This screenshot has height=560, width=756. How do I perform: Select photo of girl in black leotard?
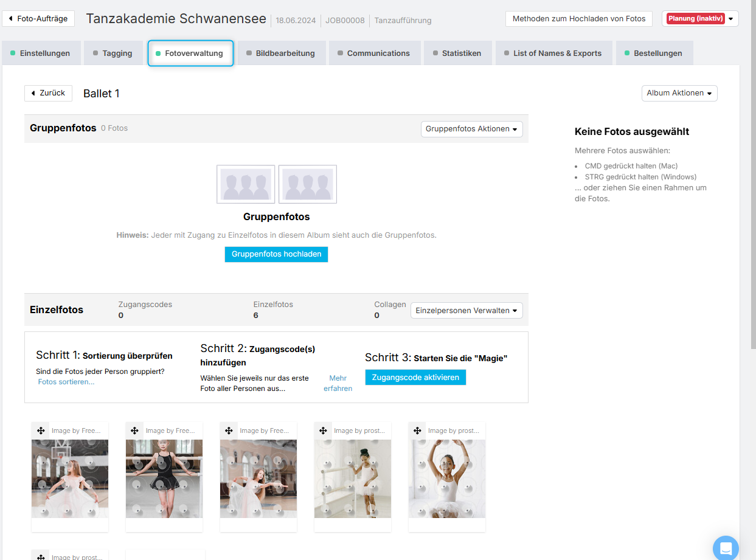164,479
